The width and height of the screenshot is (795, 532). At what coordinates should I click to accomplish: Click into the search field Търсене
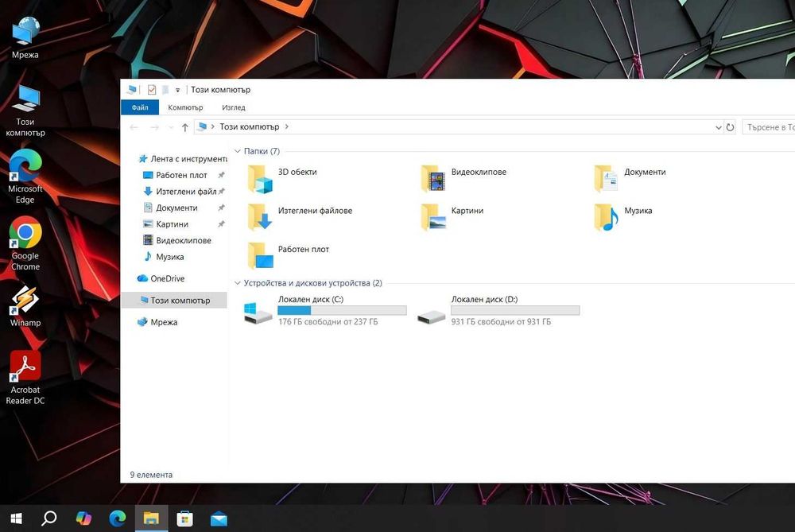(x=769, y=127)
